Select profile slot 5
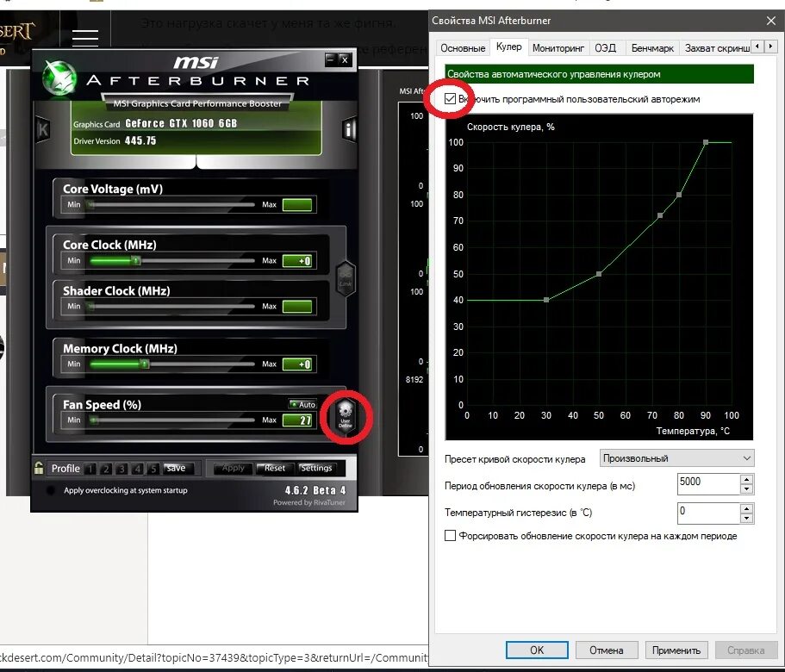 coord(153,469)
